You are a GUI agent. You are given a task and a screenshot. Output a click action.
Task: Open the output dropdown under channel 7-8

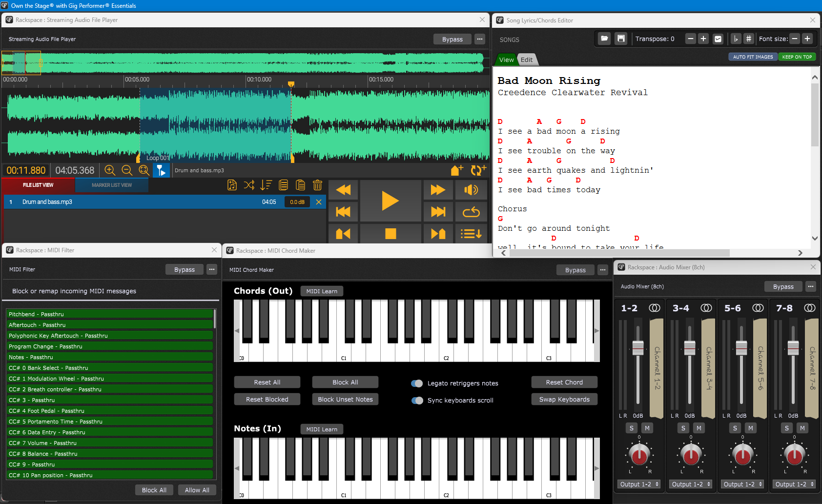coord(795,484)
